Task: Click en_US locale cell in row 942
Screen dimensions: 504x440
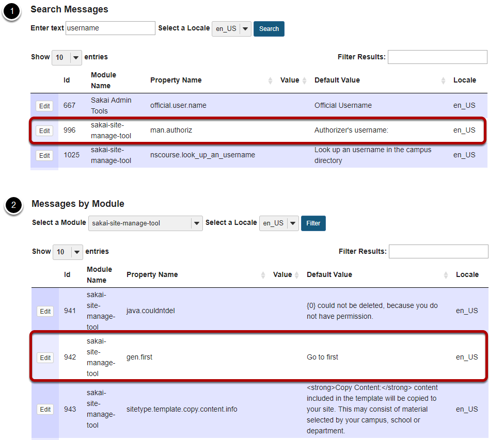Action: pyautogui.click(x=467, y=357)
